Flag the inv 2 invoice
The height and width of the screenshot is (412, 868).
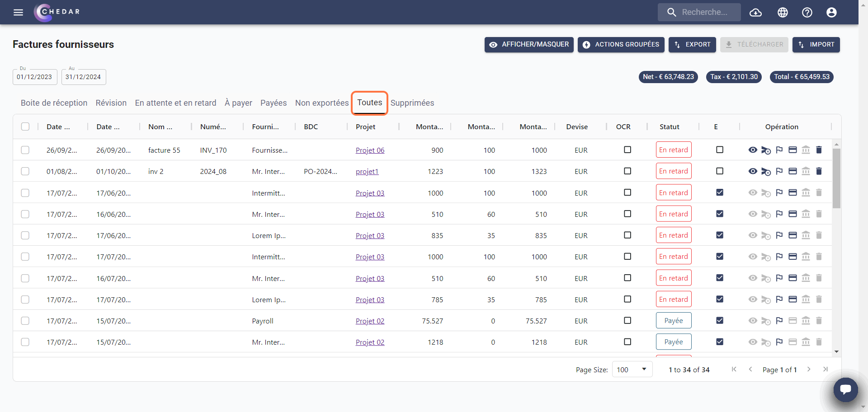779,171
